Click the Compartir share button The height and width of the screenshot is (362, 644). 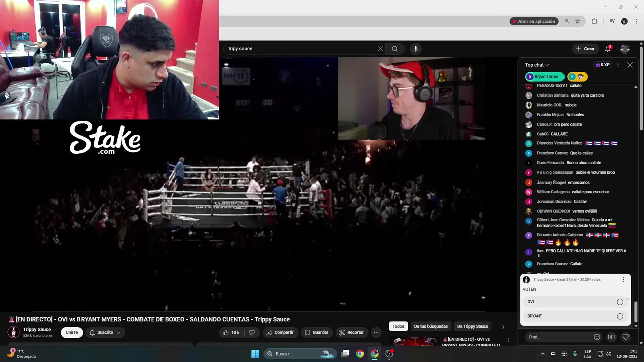[280, 332]
